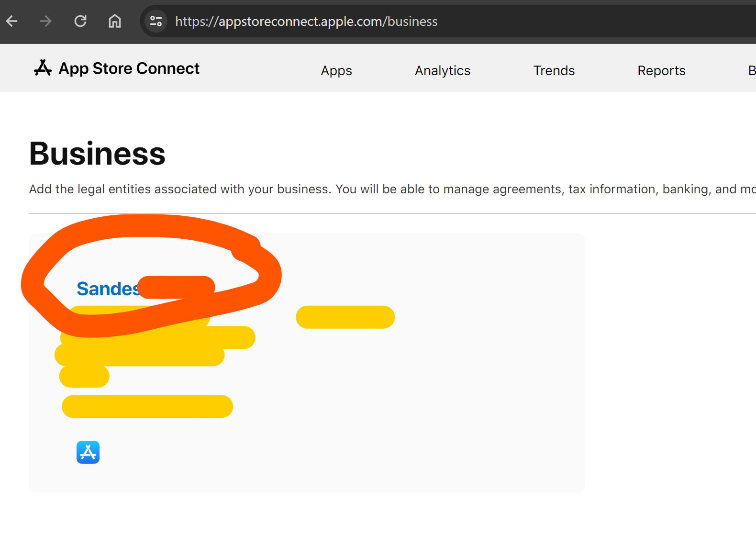Reload the page with the refresh icon
The width and height of the screenshot is (756, 535).
click(x=80, y=21)
